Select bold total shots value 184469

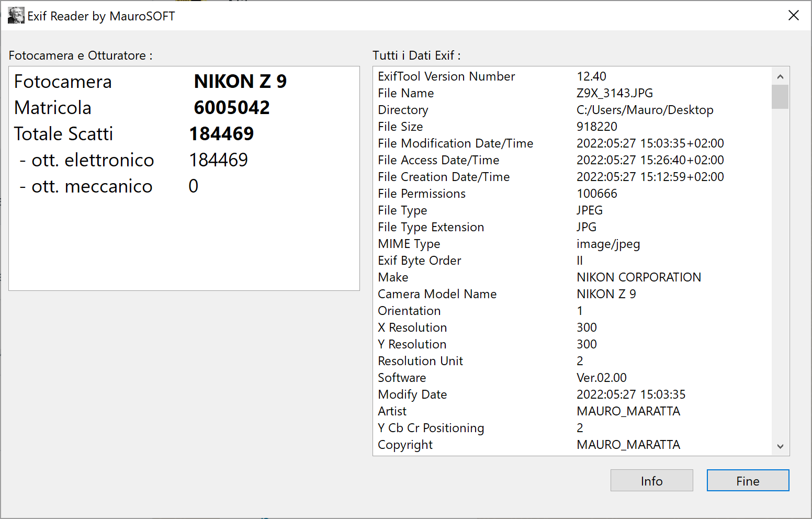coord(221,134)
